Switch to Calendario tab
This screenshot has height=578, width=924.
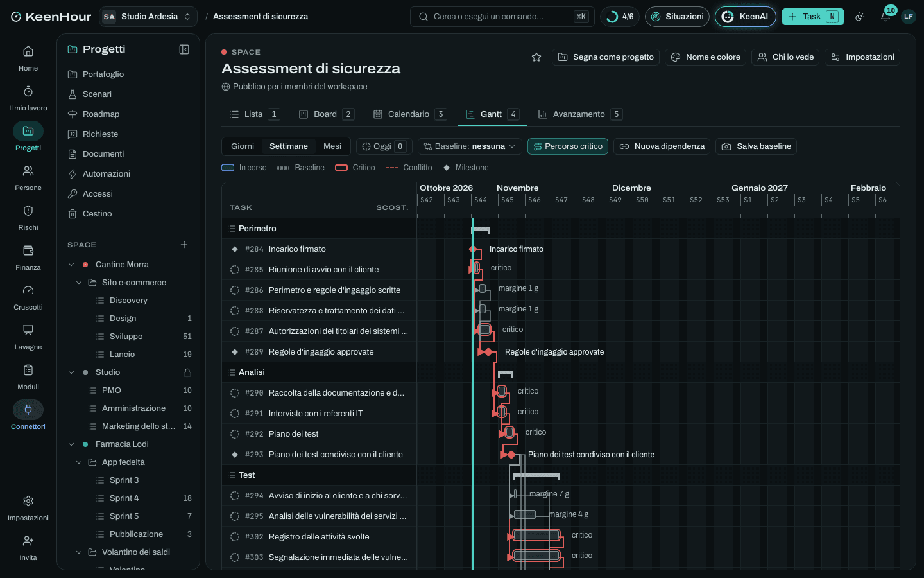409,114
